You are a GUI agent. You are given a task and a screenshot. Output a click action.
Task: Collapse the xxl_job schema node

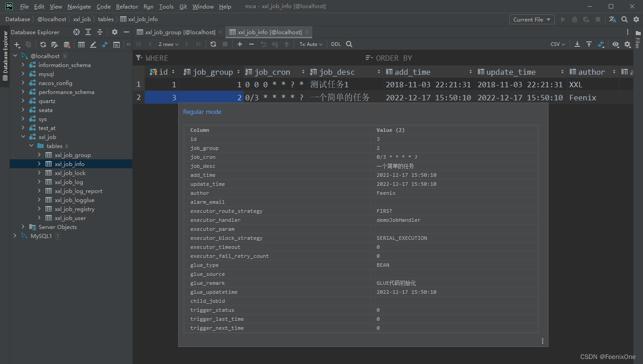pos(23,137)
